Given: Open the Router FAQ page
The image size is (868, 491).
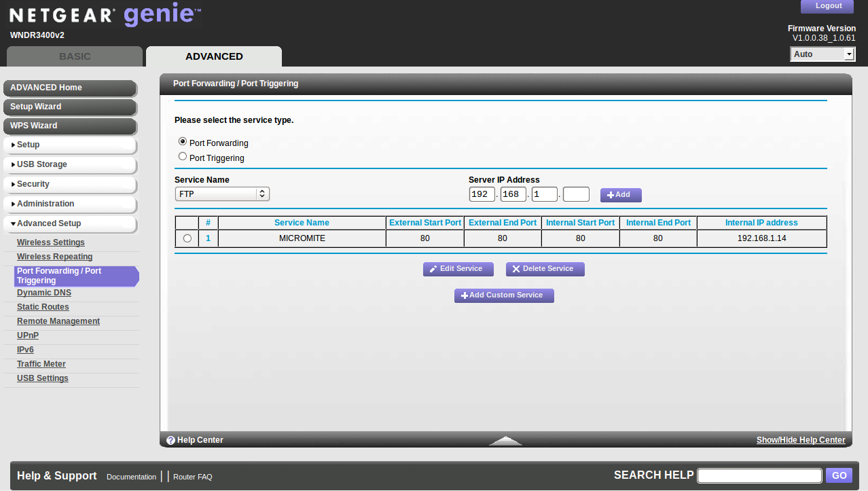Looking at the screenshot, I should pos(192,476).
